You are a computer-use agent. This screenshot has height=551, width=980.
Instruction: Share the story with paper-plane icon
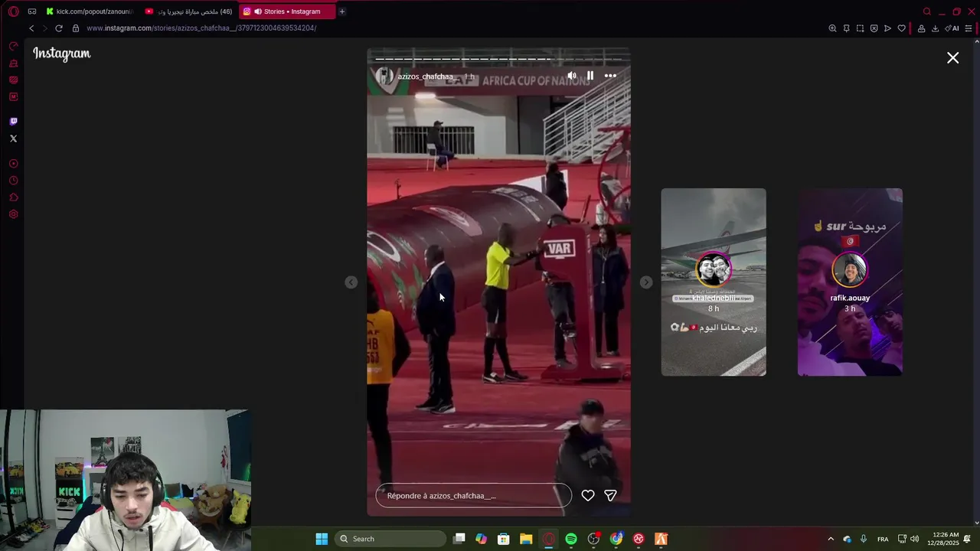(610, 496)
